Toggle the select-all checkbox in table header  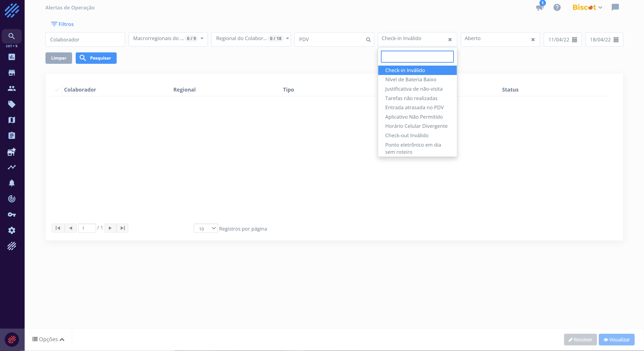click(x=57, y=90)
